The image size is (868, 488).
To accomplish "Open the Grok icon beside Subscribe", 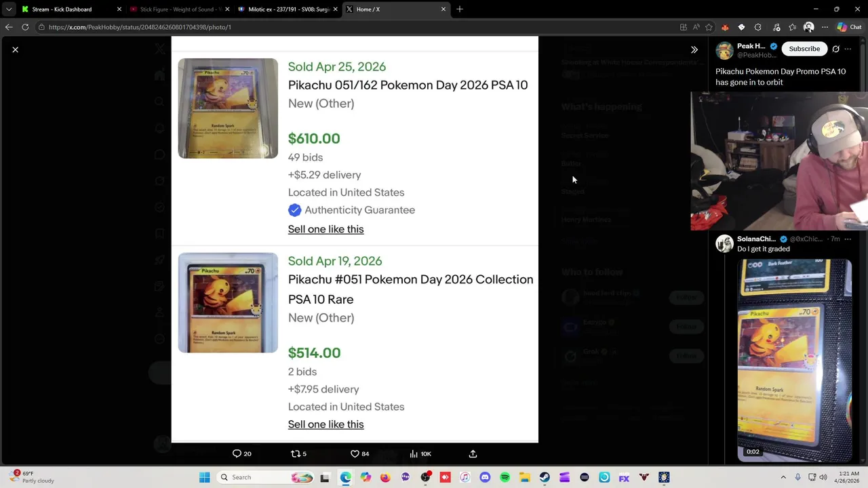I will [835, 49].
